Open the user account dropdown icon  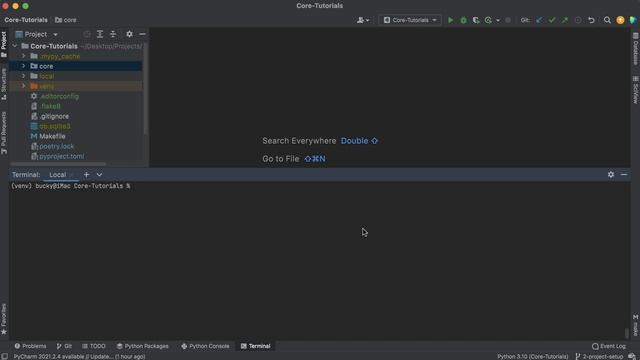tap(363, 20)
